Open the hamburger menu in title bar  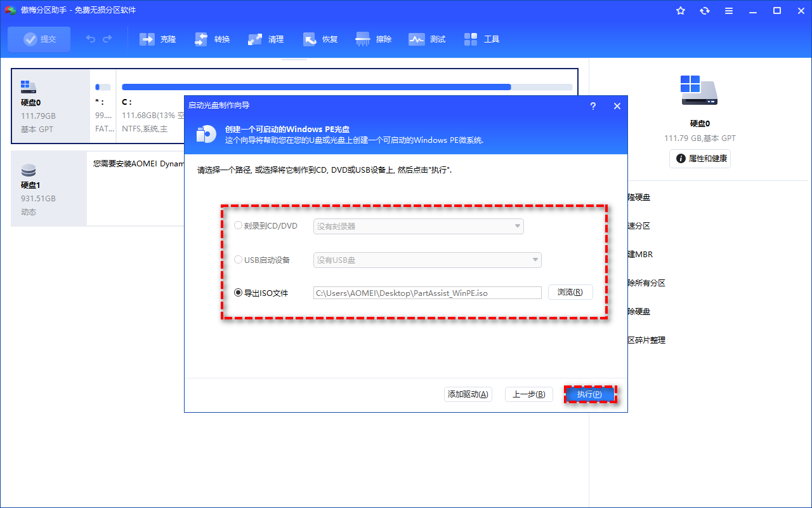coord(729,11)
